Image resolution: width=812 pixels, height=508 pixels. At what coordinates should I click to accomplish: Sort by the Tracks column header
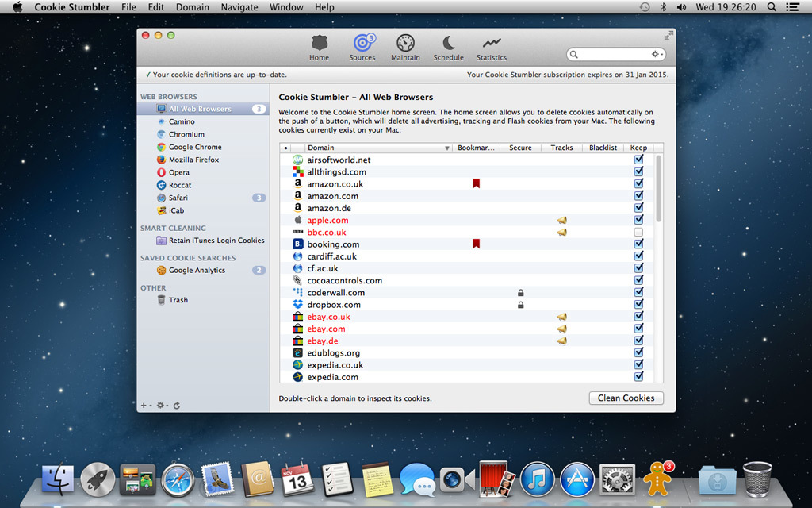pos(561,148)
